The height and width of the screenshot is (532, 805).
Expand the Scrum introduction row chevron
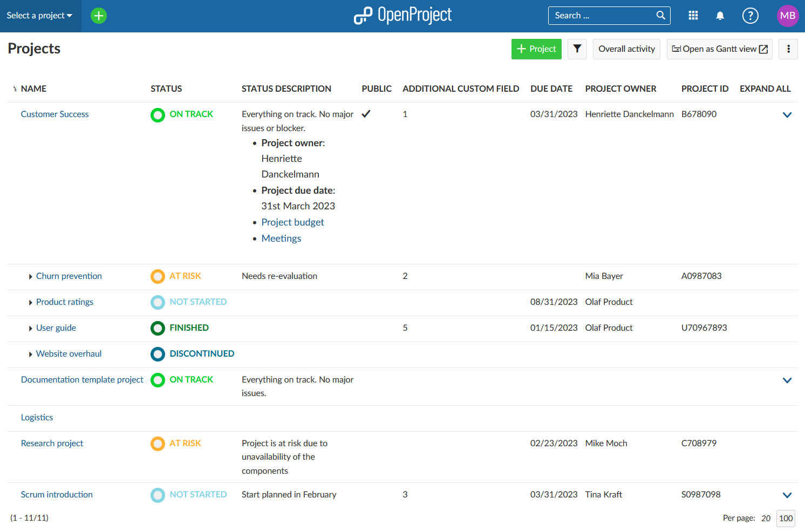point(787,495)
